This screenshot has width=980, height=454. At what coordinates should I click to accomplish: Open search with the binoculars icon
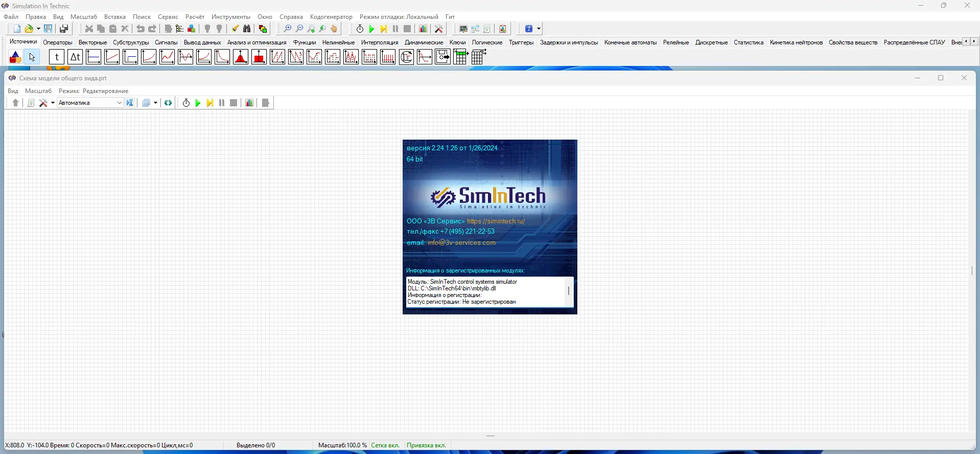coord(247,29)
